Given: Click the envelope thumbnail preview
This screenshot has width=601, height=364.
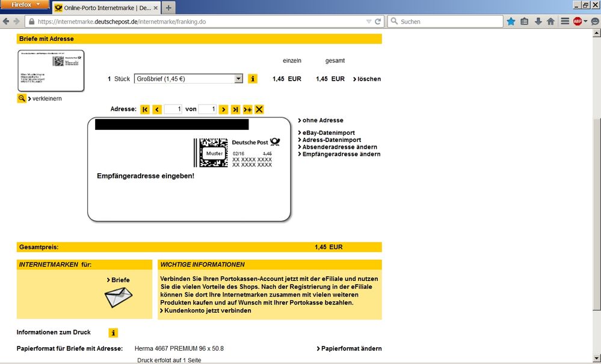Looking at the screenshot, I should coord(51,71).
